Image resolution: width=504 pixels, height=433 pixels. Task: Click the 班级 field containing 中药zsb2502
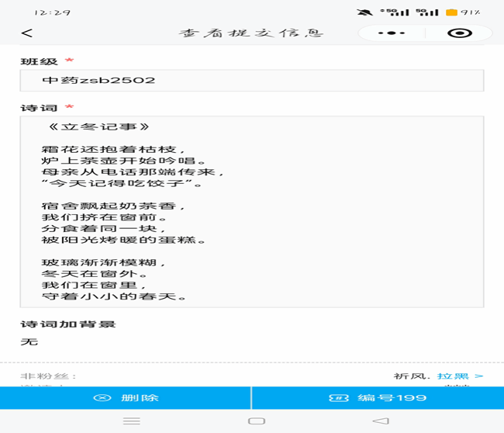tap(252, 81)
